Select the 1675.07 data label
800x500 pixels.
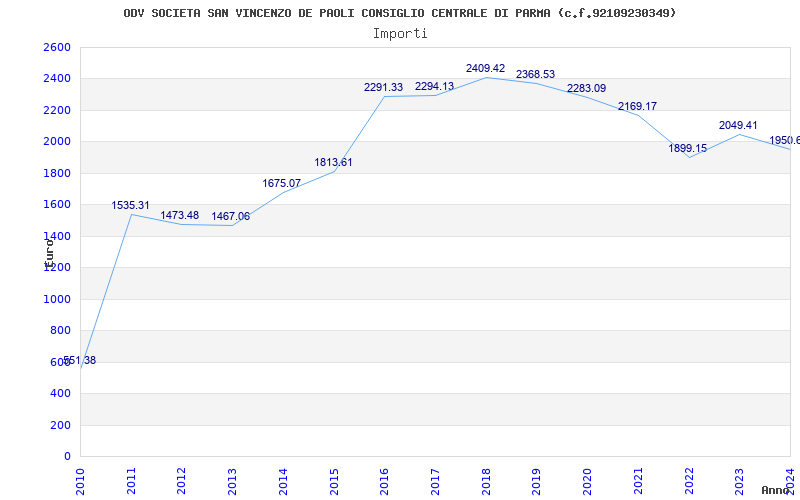(282, 183)
